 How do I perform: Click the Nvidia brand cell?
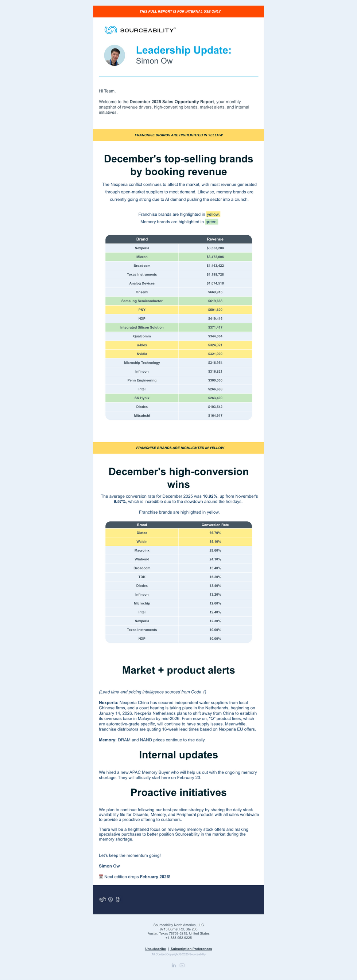click(x=142, y=354)
